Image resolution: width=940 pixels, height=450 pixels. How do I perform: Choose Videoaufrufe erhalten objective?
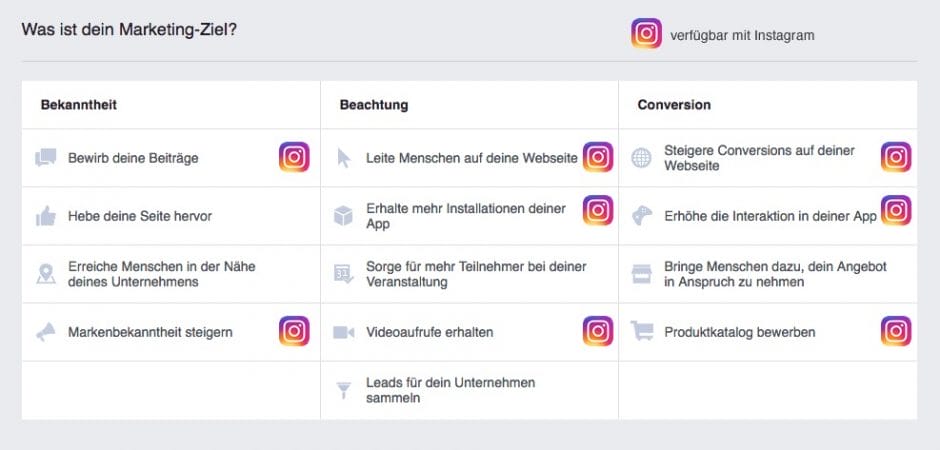[x=429, y=332]
